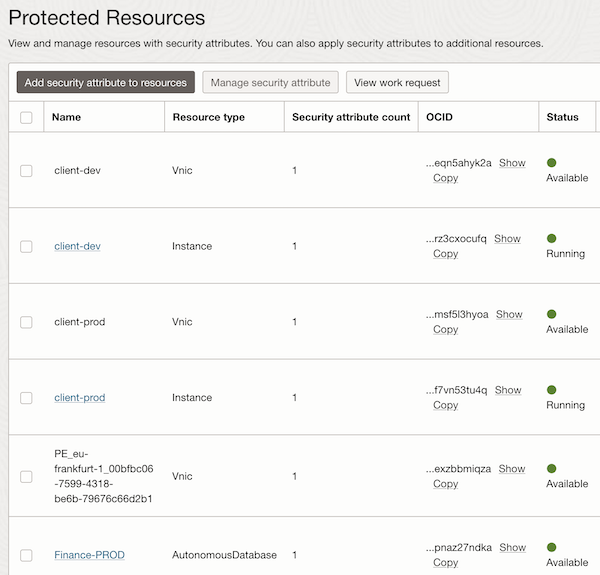Select the Finance-PROD row checkbox
The width and height of the screenshot is (600, 575).
click(x=26, y=555)
